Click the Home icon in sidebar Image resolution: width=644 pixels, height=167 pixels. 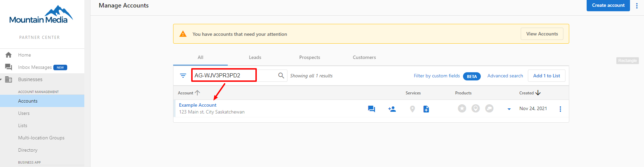(9, 55)
